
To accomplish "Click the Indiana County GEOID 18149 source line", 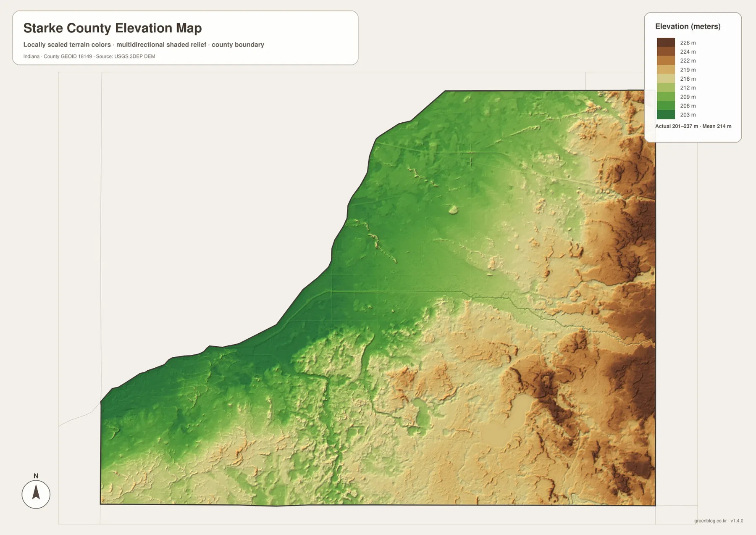I will point(89,56).
